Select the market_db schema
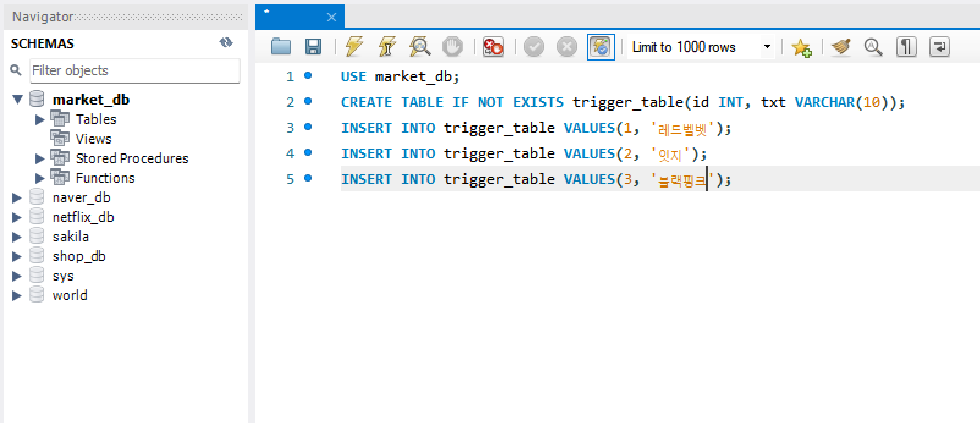 [x=91, y=99]
